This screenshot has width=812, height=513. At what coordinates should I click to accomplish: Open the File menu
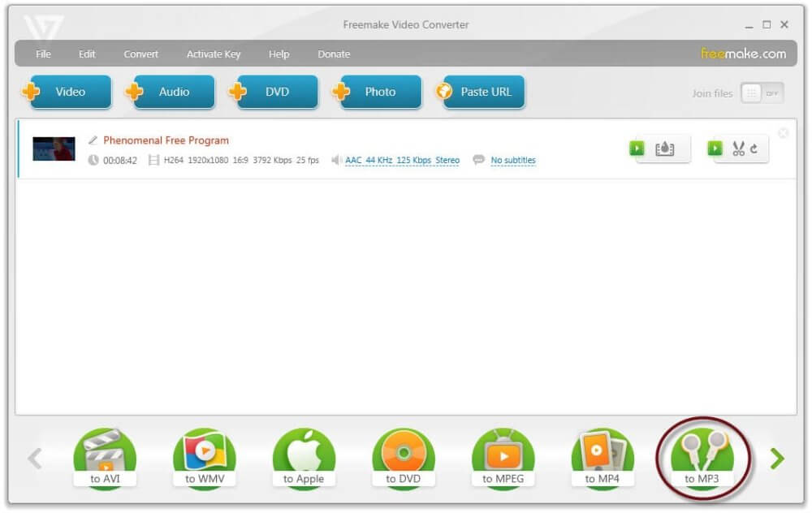(x=44, y=54)
